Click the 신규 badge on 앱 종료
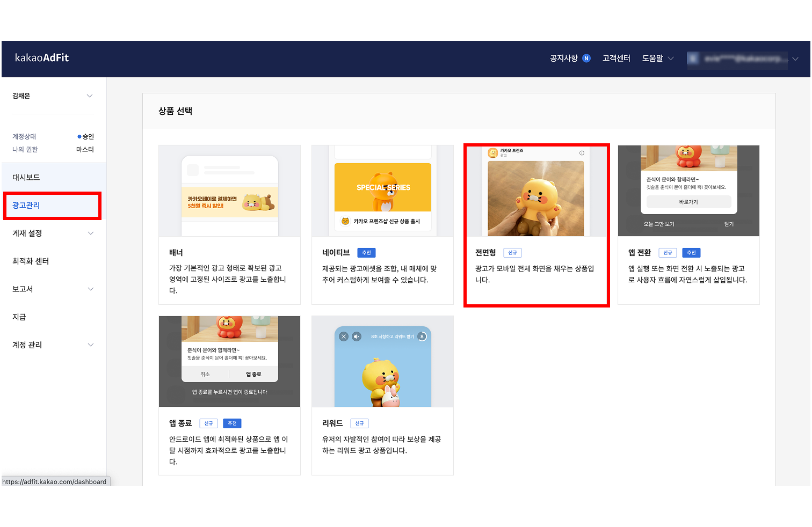This screenshot has height=527, width=812. (208, 423)
